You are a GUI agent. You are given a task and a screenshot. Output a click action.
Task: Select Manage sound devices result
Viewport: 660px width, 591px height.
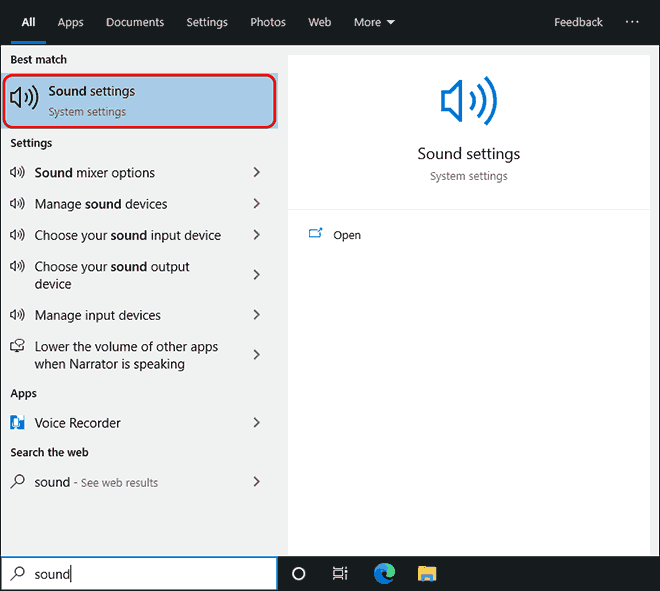click(139, 204)
